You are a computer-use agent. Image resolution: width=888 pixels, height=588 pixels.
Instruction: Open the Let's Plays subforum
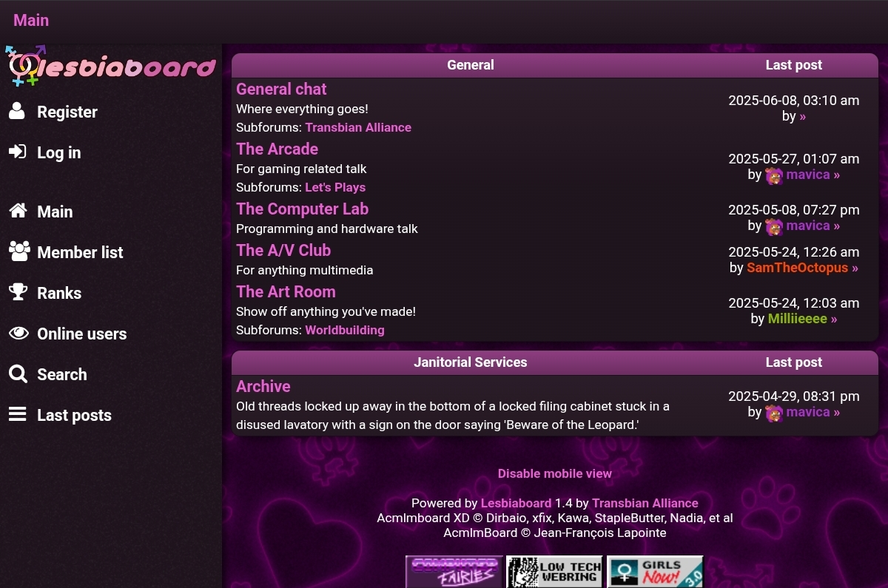(335, 187)
